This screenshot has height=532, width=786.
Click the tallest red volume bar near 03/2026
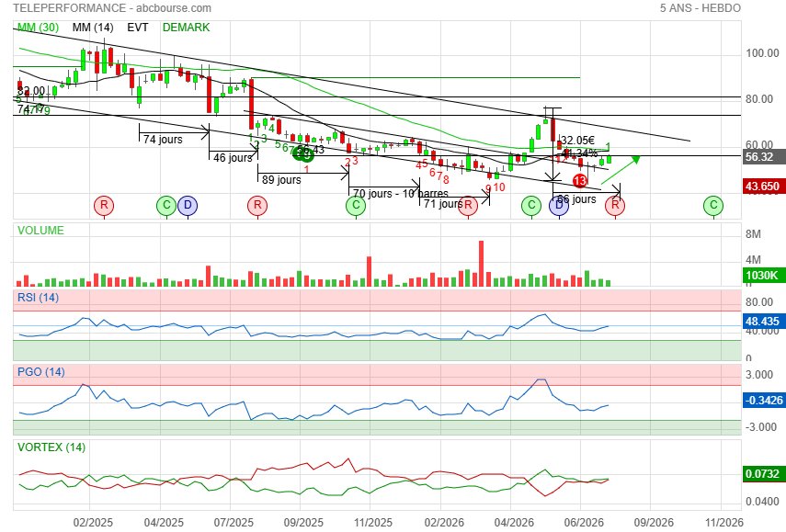pyautogui.click(x=481, y=264)
